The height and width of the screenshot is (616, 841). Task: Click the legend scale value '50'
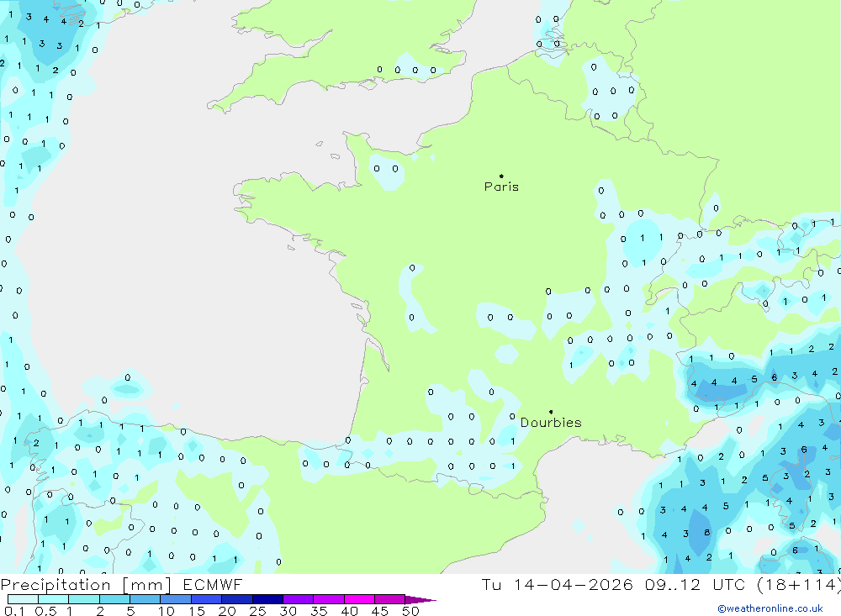click(x=410, y=611)
